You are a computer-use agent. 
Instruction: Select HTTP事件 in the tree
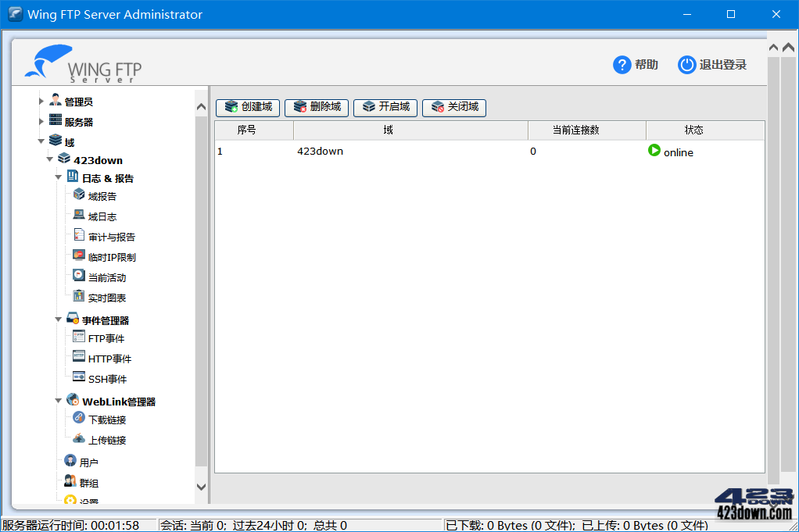tap(79, 358)
